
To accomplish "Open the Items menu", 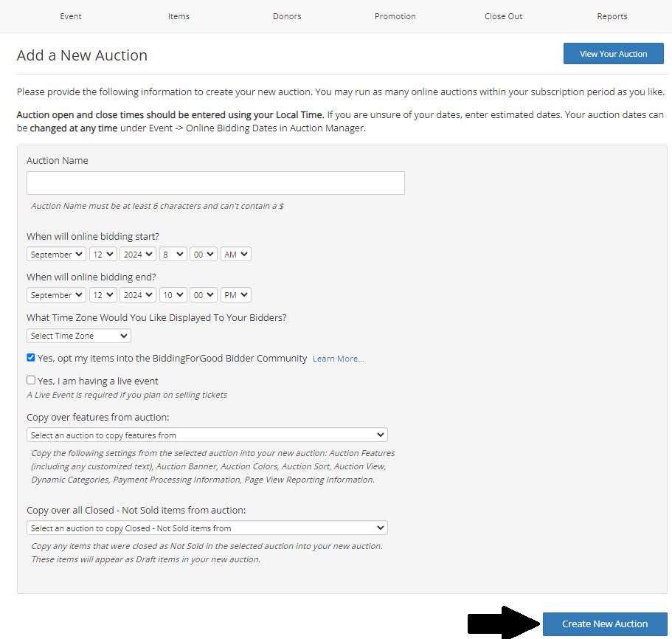I will click(x=179, y=16).
